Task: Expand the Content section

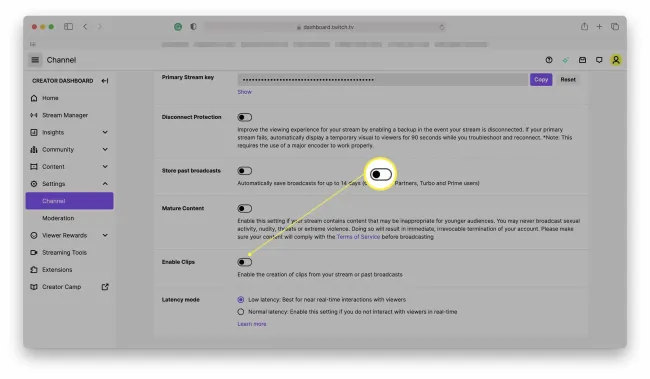Action: click(105, 167)
